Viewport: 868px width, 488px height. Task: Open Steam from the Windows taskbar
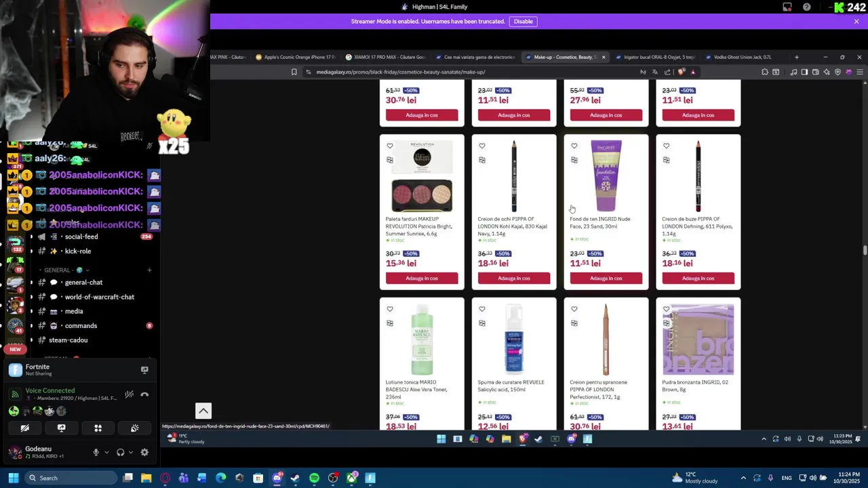295,478
